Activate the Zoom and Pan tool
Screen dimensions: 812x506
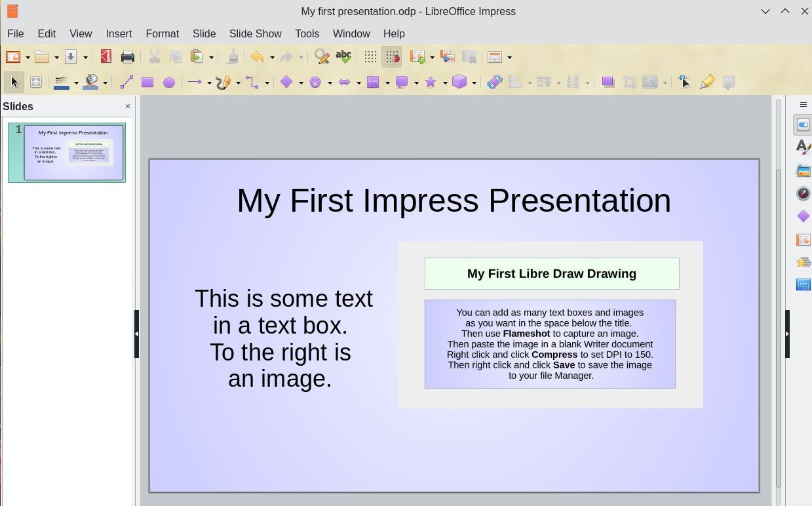pos(36,82)
